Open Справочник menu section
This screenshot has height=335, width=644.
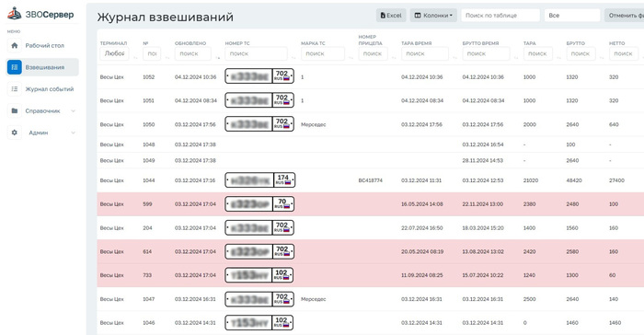pyautogui.click(x=42, y=110)
